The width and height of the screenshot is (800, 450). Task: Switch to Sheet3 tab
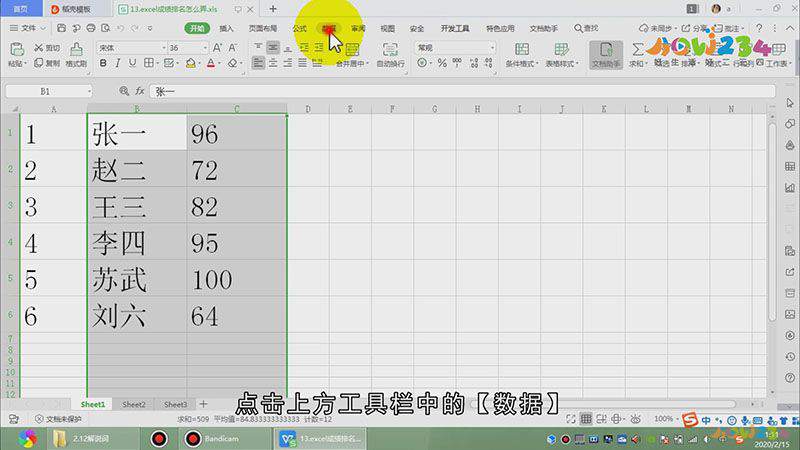tap(175, 404)
